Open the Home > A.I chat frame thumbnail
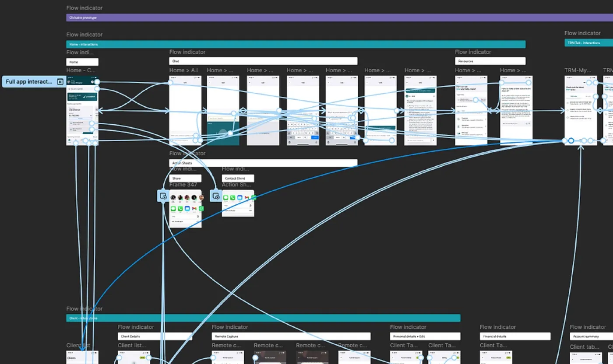Image resolution: width=613 pixels, height=364 pixels. (x=185, y=111)
